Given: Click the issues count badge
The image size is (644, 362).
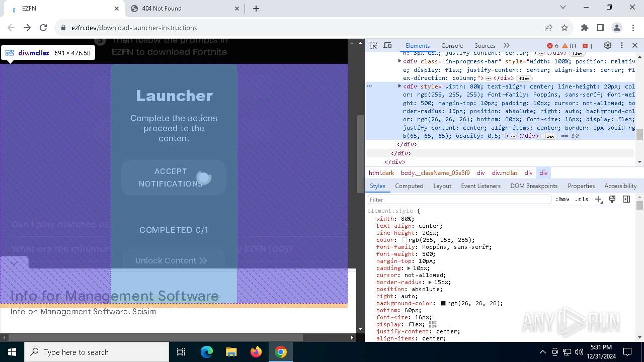Looking at the screenshot, I should click(x=587, y=46).
